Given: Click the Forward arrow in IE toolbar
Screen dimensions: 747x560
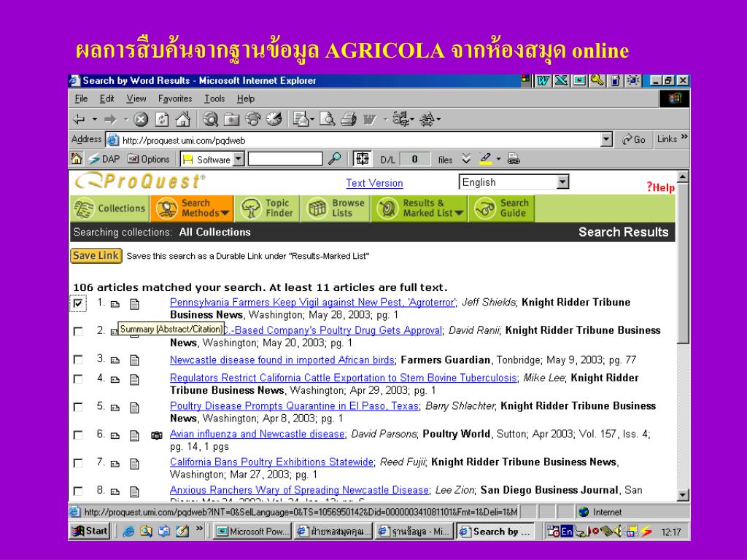Looking at the screenshot, I should click(110, 119).
